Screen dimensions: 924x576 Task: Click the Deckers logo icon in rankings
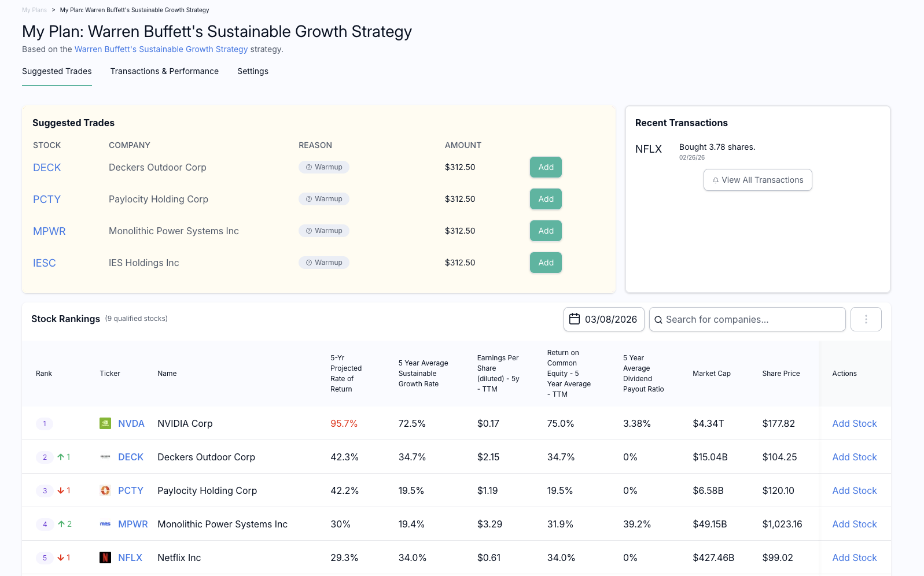click(x=105, y=457)
